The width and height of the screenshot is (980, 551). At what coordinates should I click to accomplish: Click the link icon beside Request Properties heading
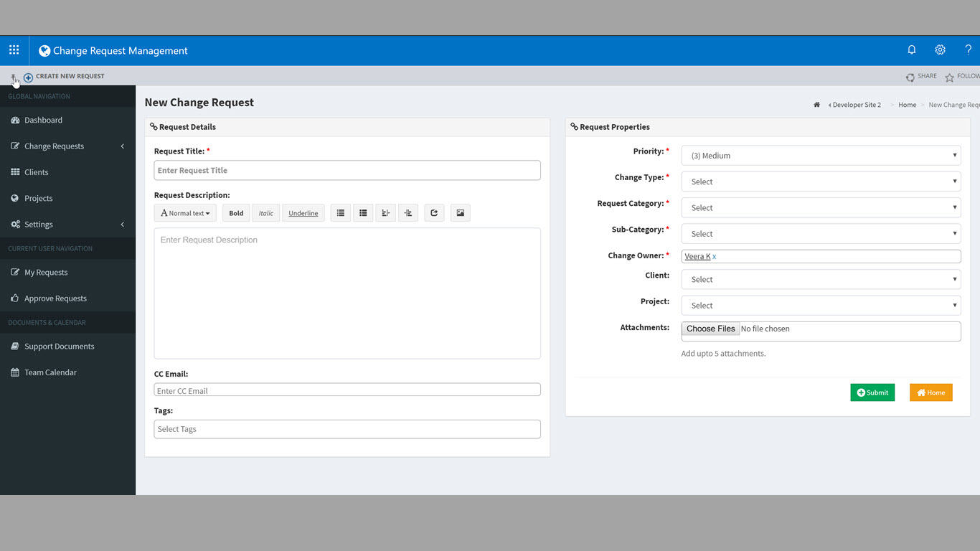[574, 126]
